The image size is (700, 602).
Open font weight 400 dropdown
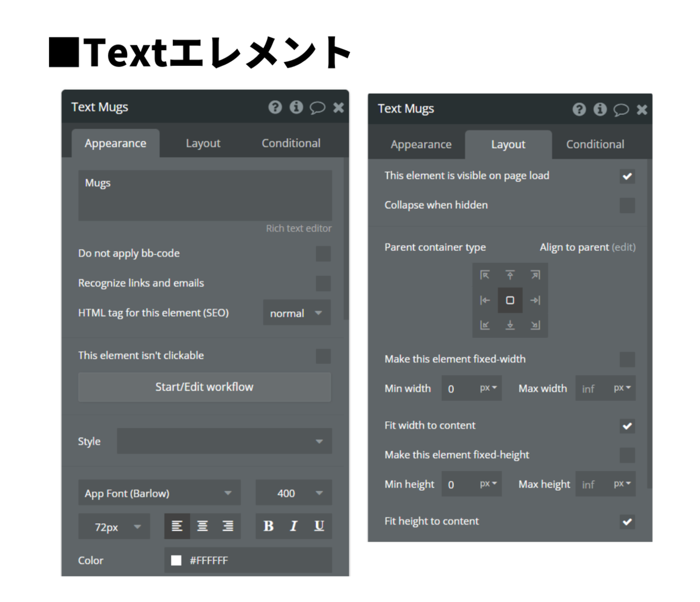293,493
